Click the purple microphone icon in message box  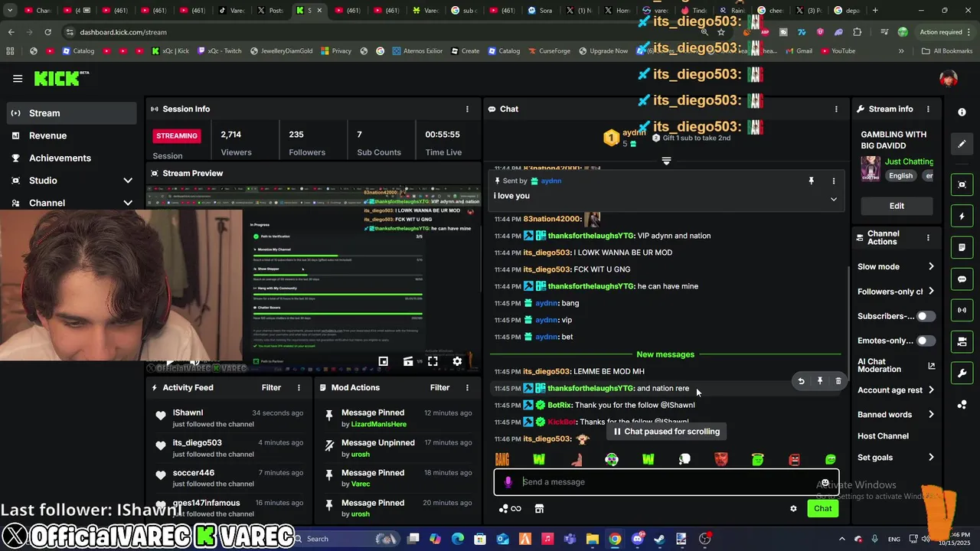pyautogui.click(x=508, y=482)
